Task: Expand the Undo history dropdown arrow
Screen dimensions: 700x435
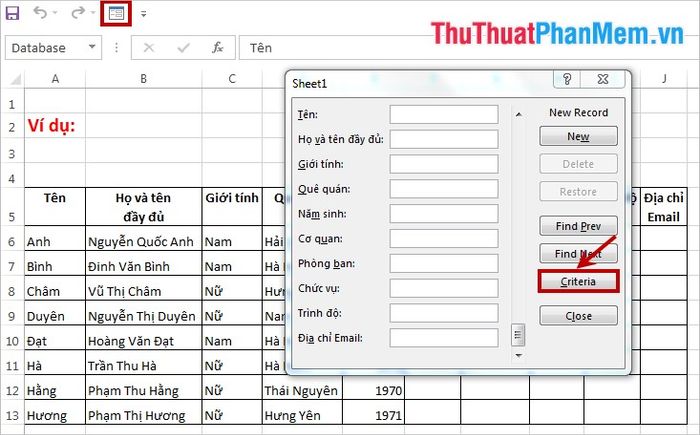Action: click(x=56, y=15)
